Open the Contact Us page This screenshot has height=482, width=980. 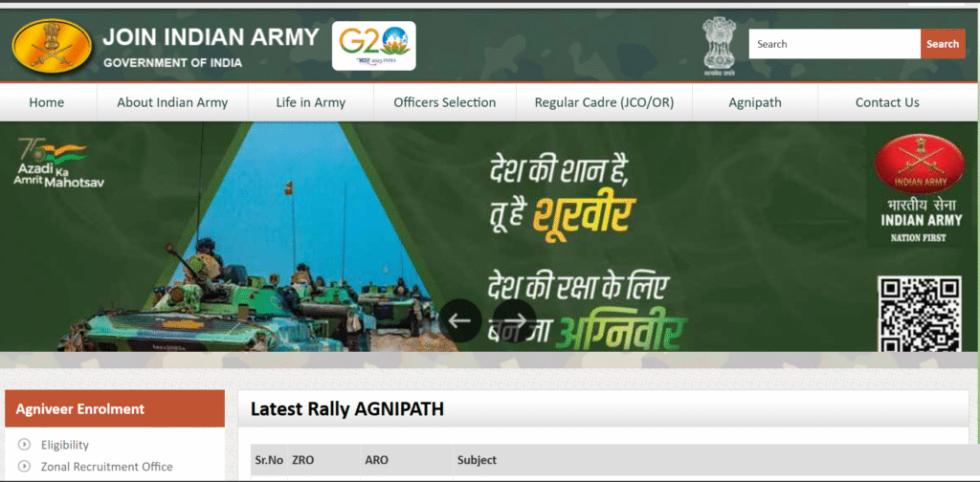(x=887, y=102)
